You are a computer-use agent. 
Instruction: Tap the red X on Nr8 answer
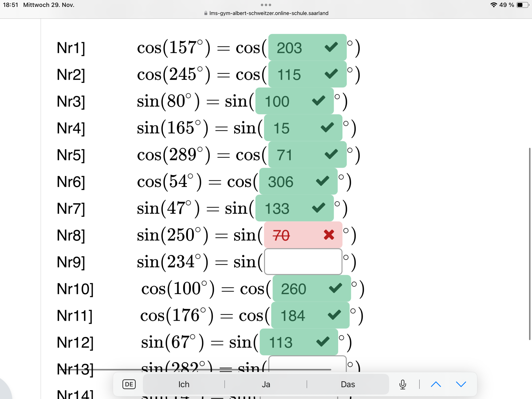click(329, 235)
